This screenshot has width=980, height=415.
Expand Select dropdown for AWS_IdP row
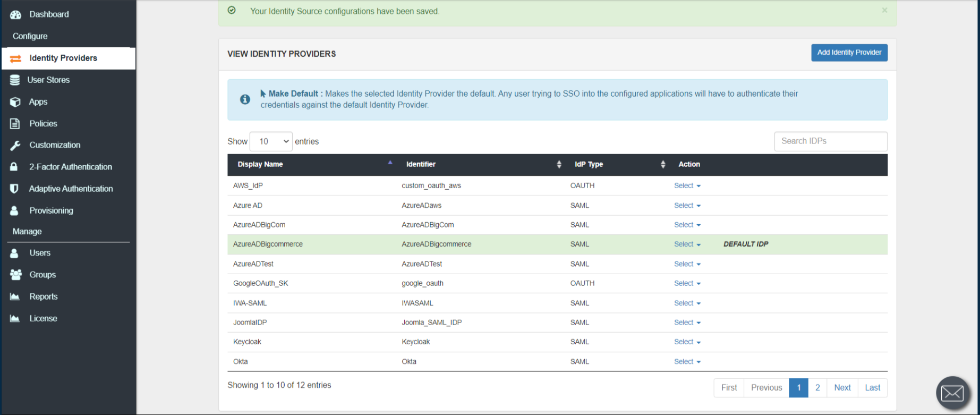tap(687, 186)
